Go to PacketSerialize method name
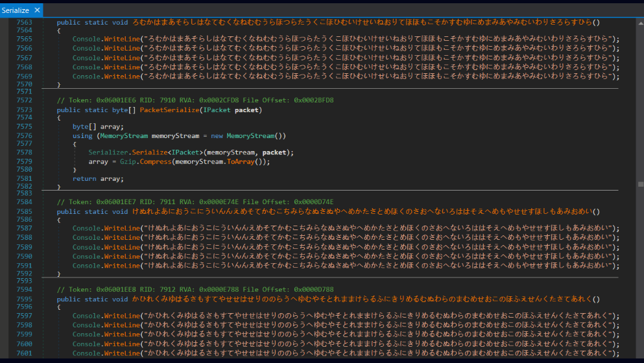 [x=170, y=110]
